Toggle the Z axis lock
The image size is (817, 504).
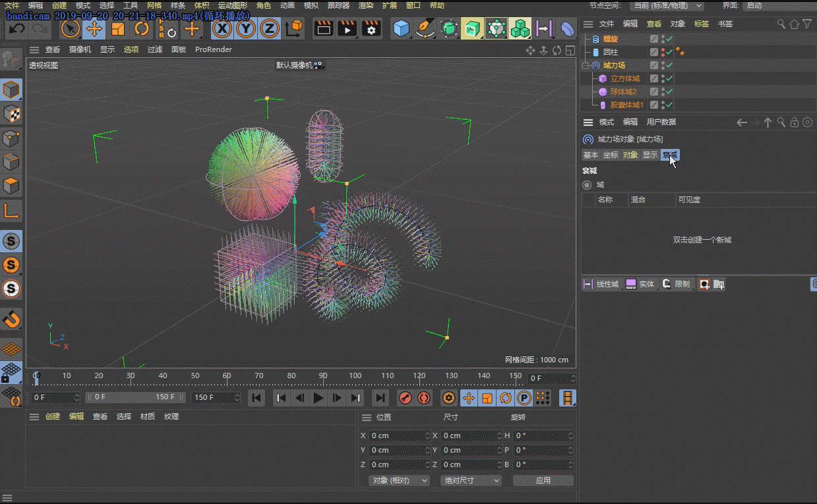269,29
